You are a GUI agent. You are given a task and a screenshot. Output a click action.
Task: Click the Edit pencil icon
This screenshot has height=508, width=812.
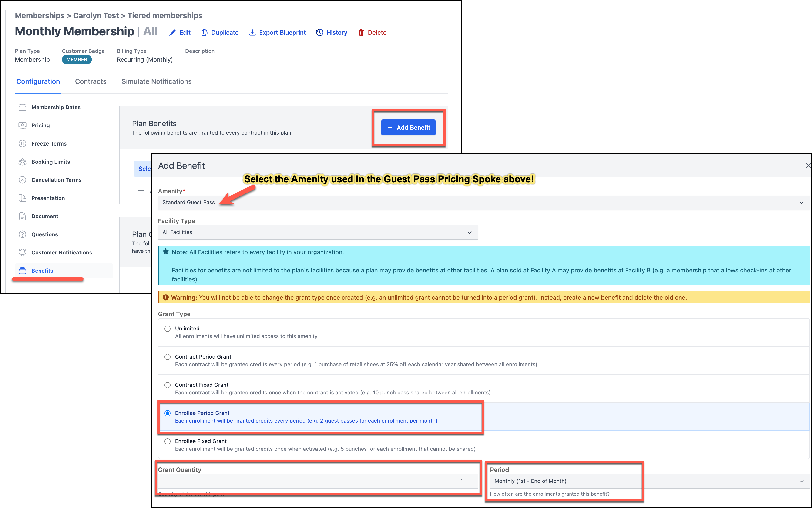pyautogui.click(x=173, y=33)
